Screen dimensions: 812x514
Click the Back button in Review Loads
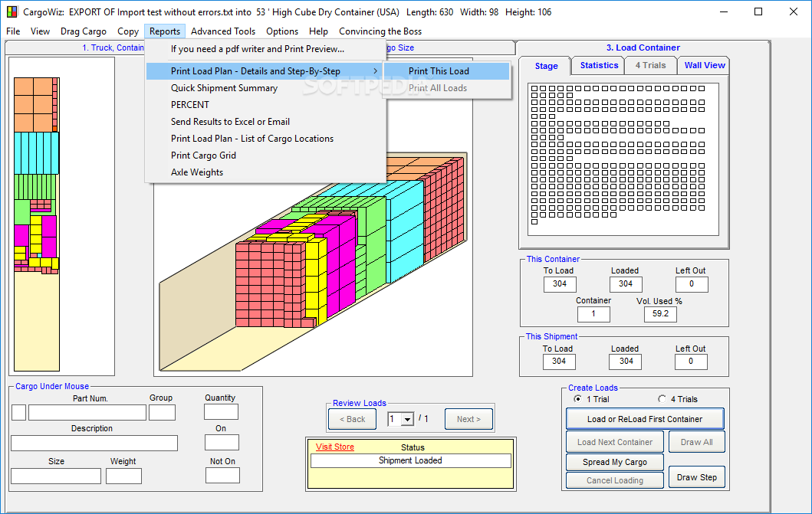tap(352, 419)
